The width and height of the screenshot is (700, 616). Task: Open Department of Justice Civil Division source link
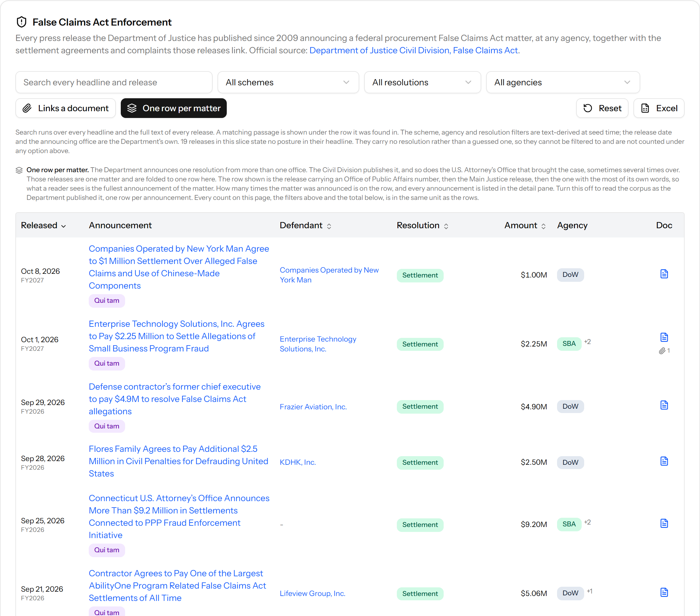[x=413, y=50]
